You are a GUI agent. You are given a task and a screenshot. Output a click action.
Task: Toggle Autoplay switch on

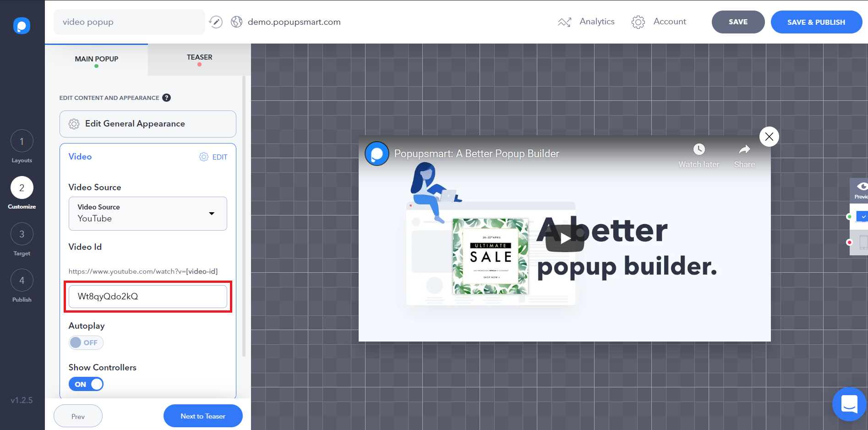pyautogui.click(x=86, y=342)
